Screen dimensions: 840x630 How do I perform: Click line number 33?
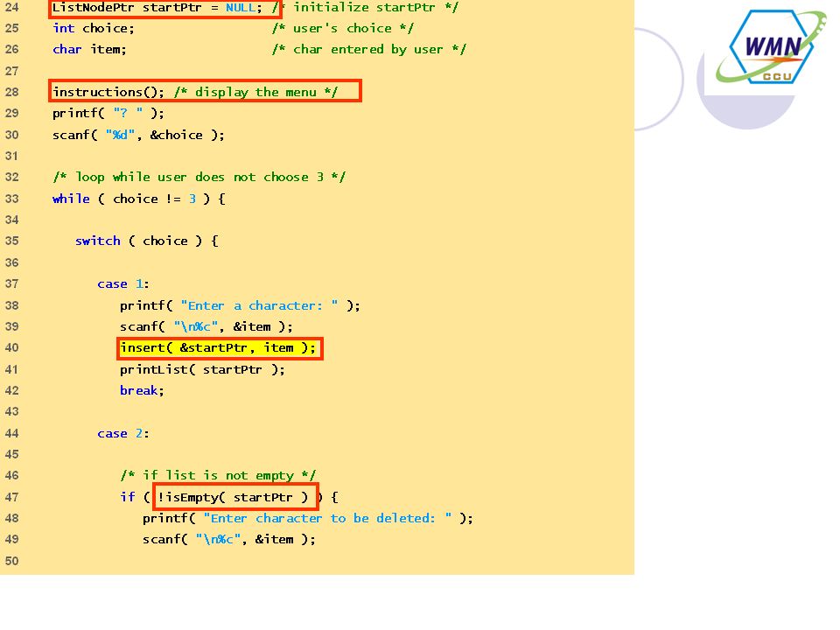click(x=11, y=199)
